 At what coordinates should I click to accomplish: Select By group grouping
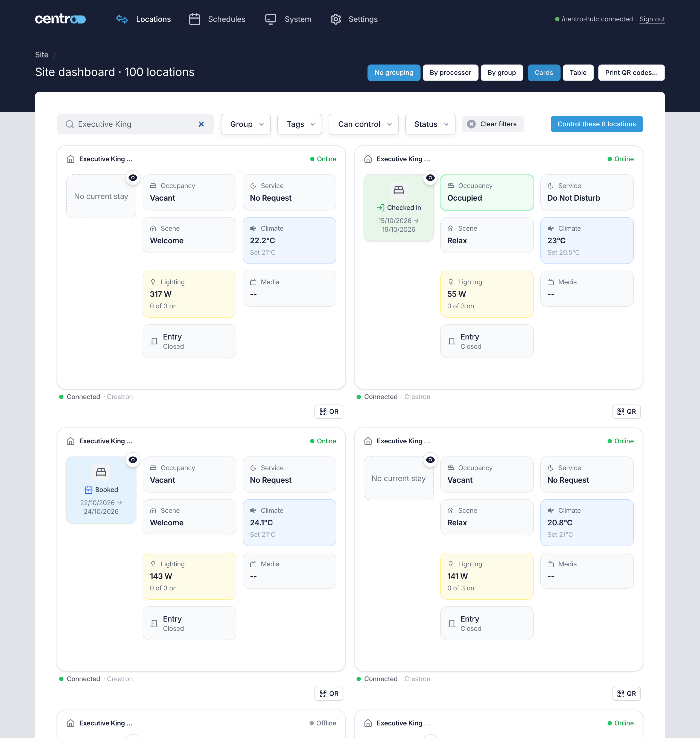[501, 73]
